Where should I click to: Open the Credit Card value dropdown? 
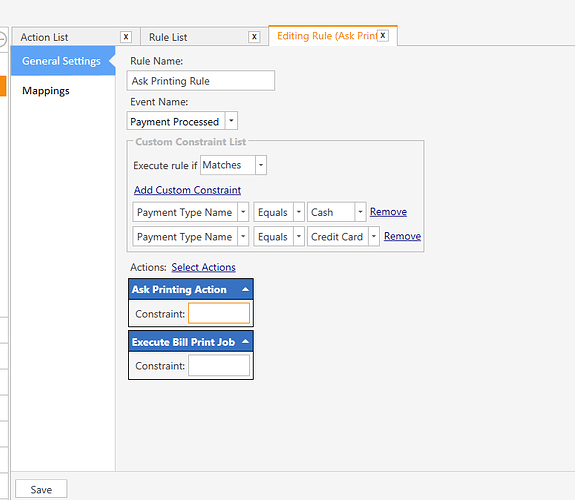(x=374, y=236)
